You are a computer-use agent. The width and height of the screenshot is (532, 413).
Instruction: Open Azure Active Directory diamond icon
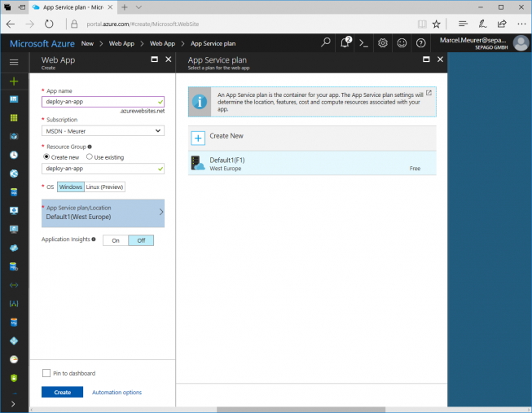14,341
